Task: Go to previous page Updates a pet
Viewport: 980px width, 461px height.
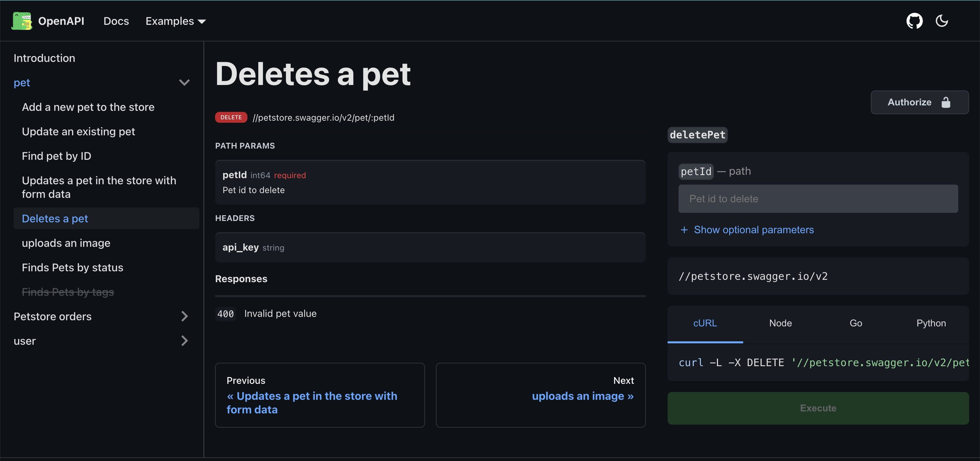Action: [312, 402]
